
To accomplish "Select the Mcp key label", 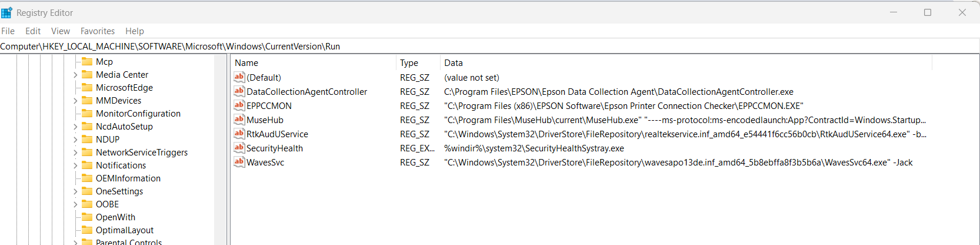I will point(104,62).
